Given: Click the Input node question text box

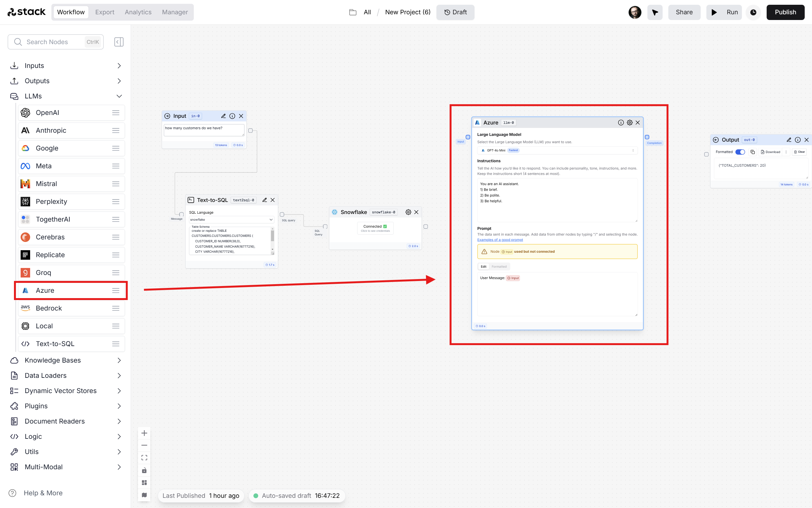Looking at the screenshot, I should (x=204, y=130).
